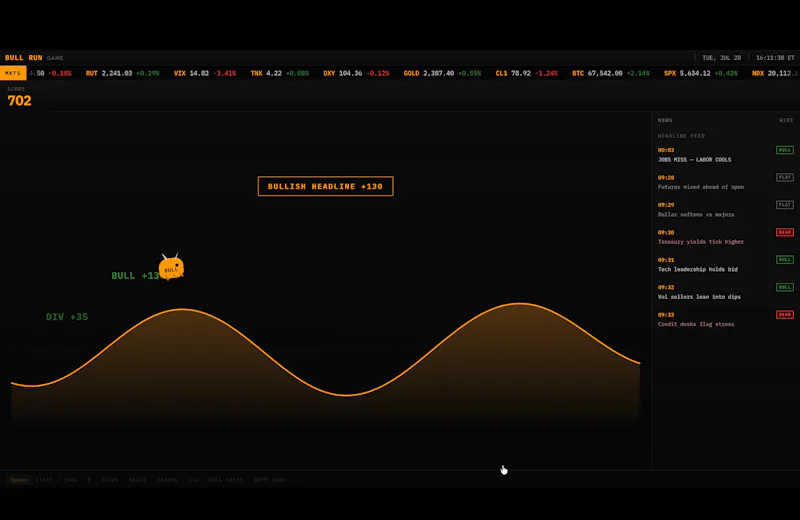Open the Tech leadership holds bid headline
800x520 pixels.
(697, 269)
